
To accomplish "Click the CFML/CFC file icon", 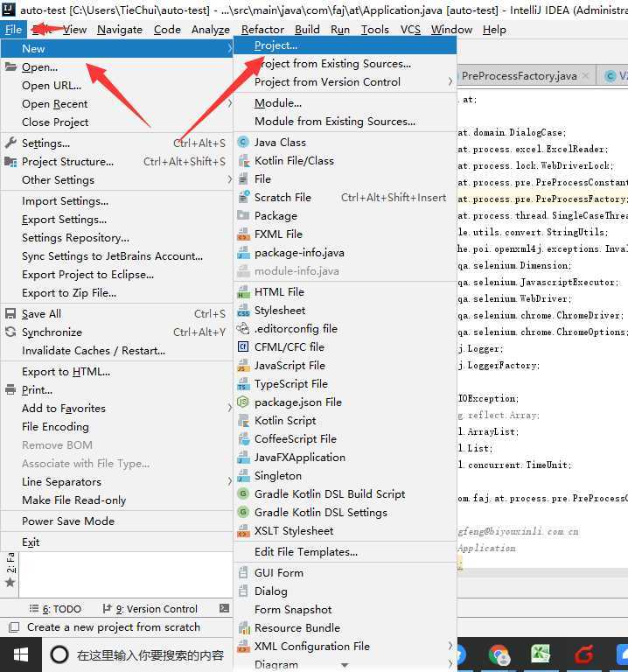I will pos(243,347).
